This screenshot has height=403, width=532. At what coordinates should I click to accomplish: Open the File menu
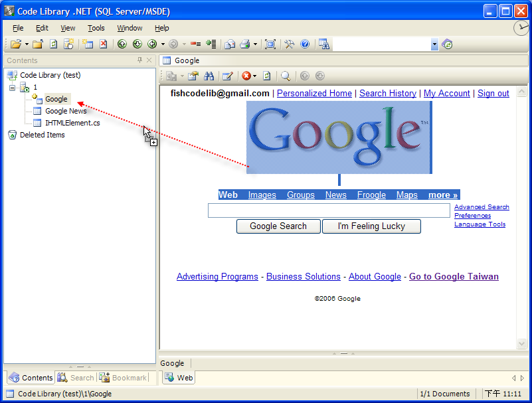[x=18, y=28]
